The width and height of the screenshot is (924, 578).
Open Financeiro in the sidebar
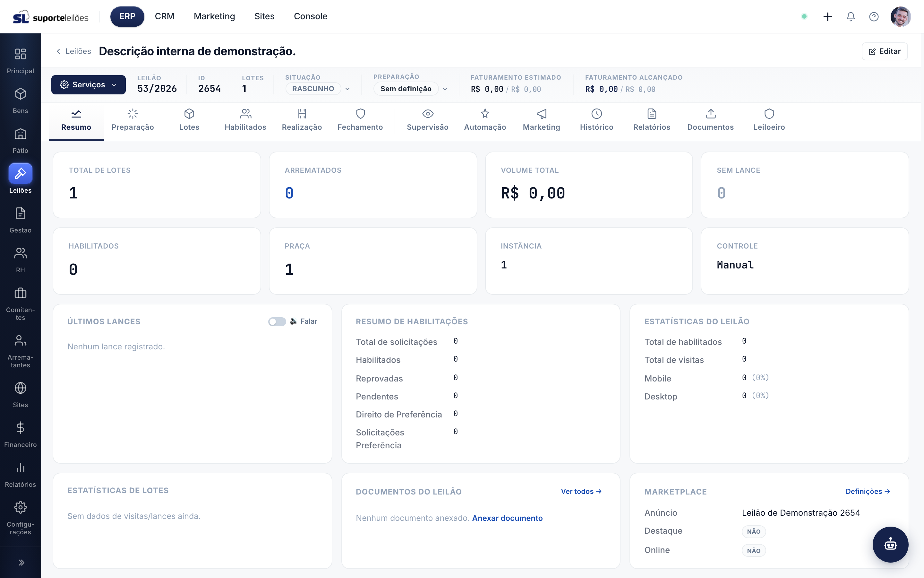[x=20, y=434]
